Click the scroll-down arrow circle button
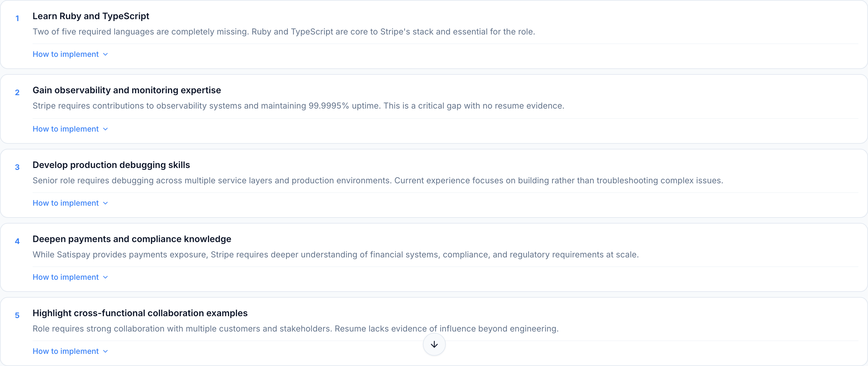Screen dimensions: 868x366 click(434, 344)
